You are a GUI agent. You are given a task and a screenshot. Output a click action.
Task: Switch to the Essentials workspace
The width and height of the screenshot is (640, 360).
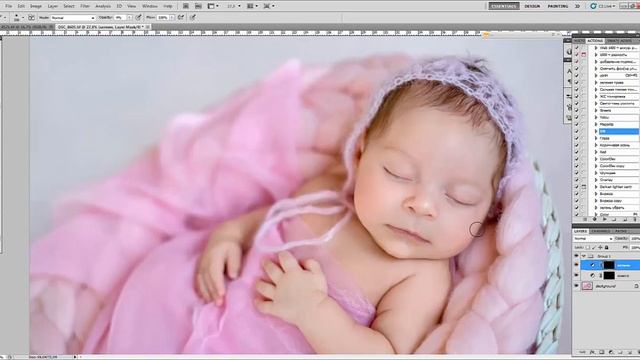[x=504, y=6]
